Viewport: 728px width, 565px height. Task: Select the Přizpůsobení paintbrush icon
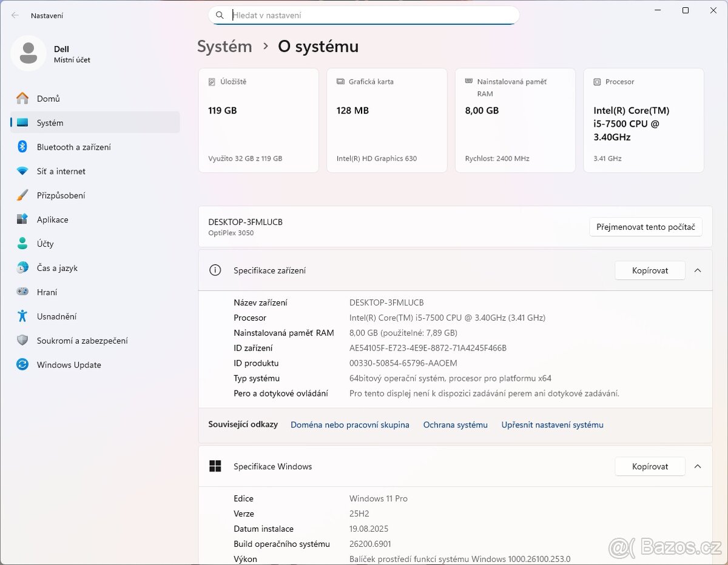tap(22, 195)
